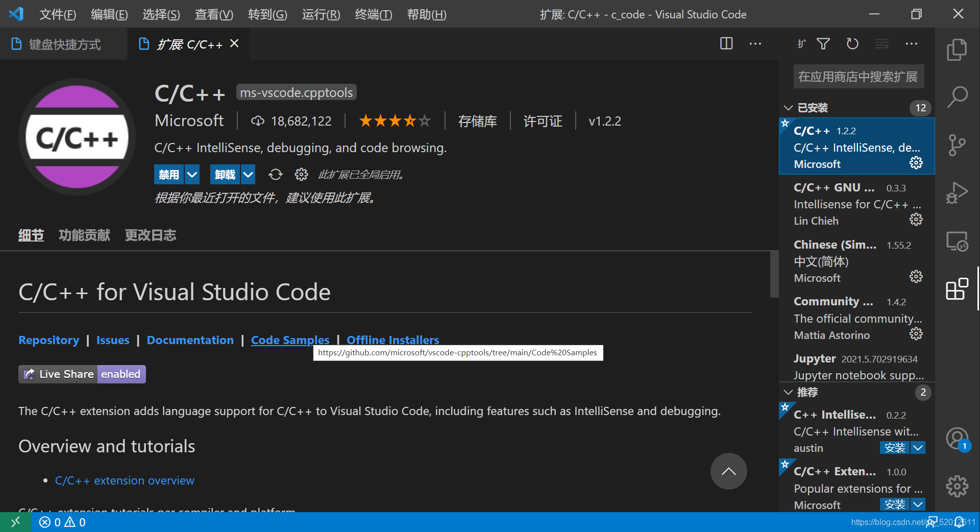Switch to the Changelog tab
Image resolution: width=980 pixels, height=532 pixels.
(x=151, y=235)
